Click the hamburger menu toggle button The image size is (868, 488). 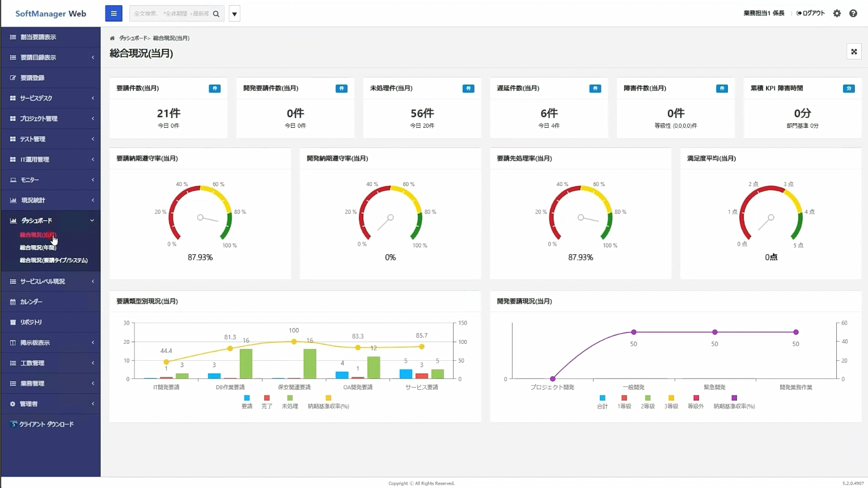coord(113,14)
